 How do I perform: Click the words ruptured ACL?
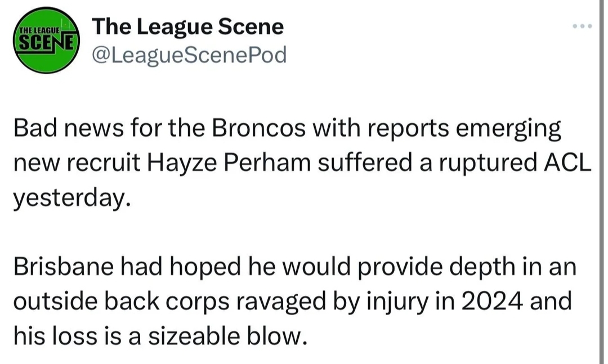tap(515, 164)
